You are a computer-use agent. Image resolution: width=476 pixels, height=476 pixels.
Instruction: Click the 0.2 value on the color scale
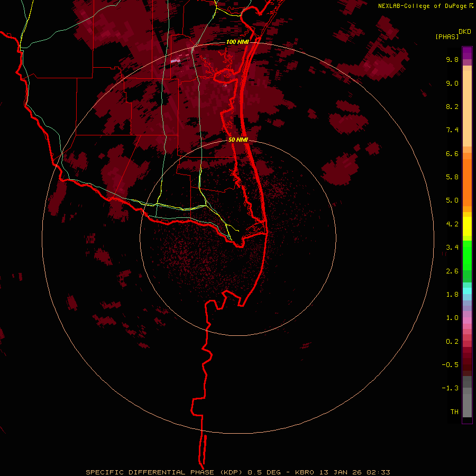click(x=452, y=342)
